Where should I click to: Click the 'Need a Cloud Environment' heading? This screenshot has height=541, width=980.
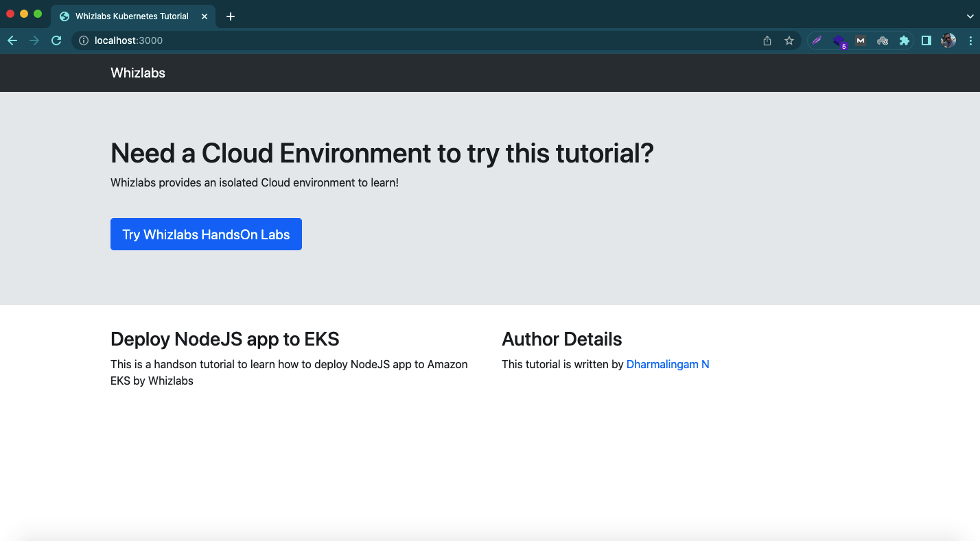[x=382, y=153]
